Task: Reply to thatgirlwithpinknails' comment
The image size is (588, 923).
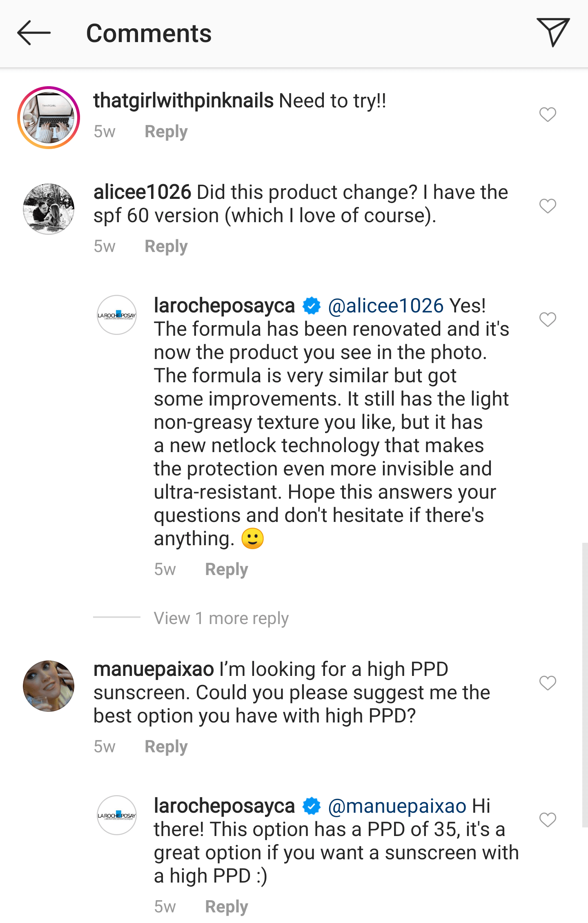Action: coord(166,132)
